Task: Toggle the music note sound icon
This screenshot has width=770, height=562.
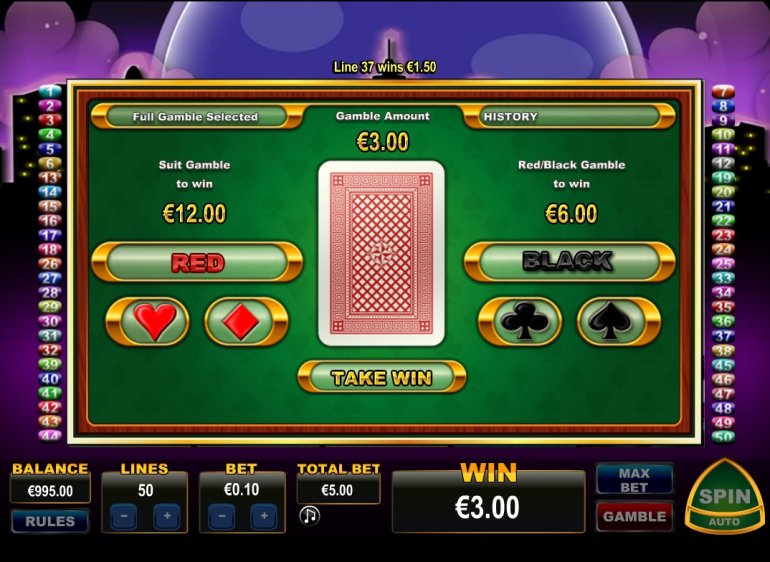Action: point(309,515)
